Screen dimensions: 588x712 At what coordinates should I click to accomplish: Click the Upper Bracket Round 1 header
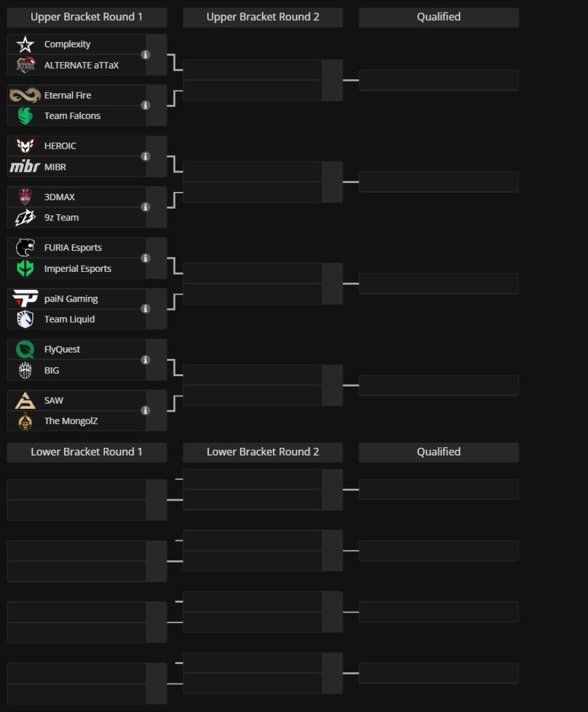click(87, 17)
